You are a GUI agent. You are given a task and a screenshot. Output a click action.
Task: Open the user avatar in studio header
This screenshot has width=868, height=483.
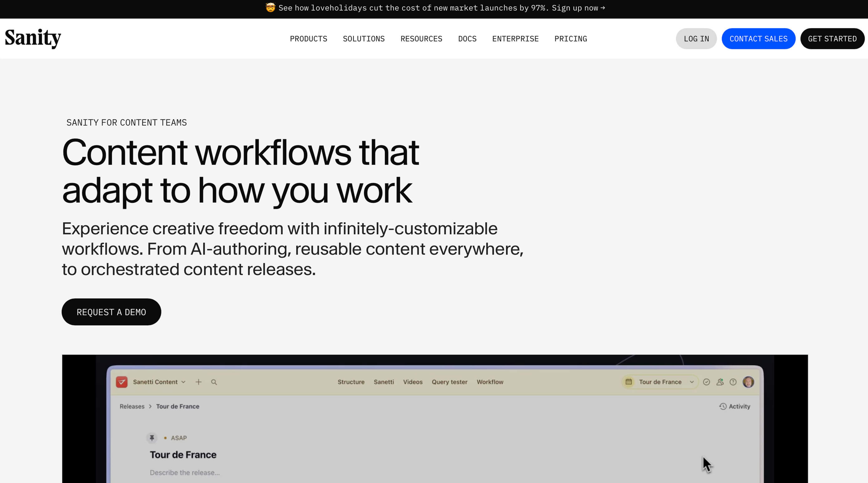748,382
